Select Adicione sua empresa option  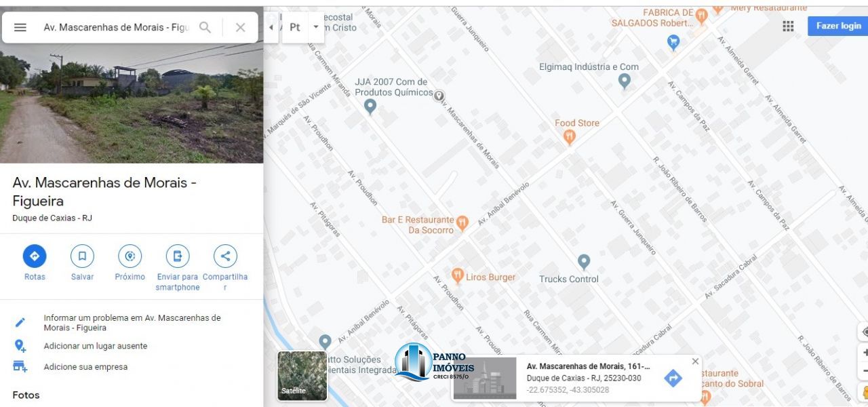(x=85, y=367)
